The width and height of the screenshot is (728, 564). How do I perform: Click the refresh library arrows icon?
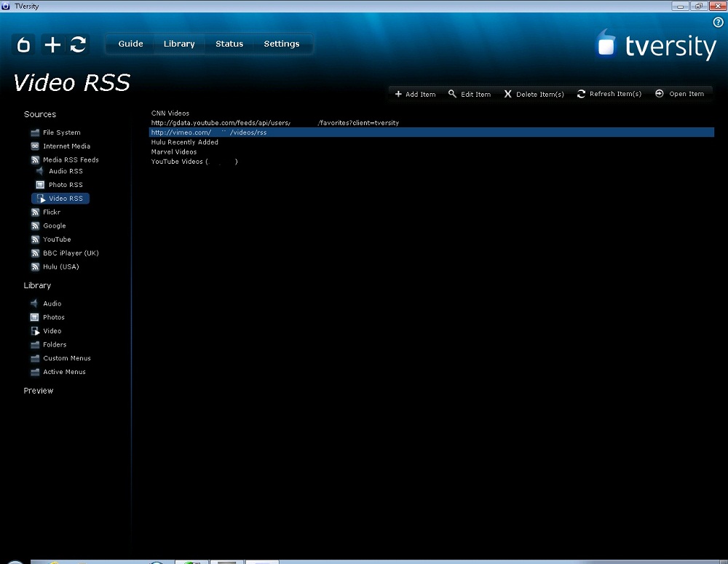[x=78, y=44]
